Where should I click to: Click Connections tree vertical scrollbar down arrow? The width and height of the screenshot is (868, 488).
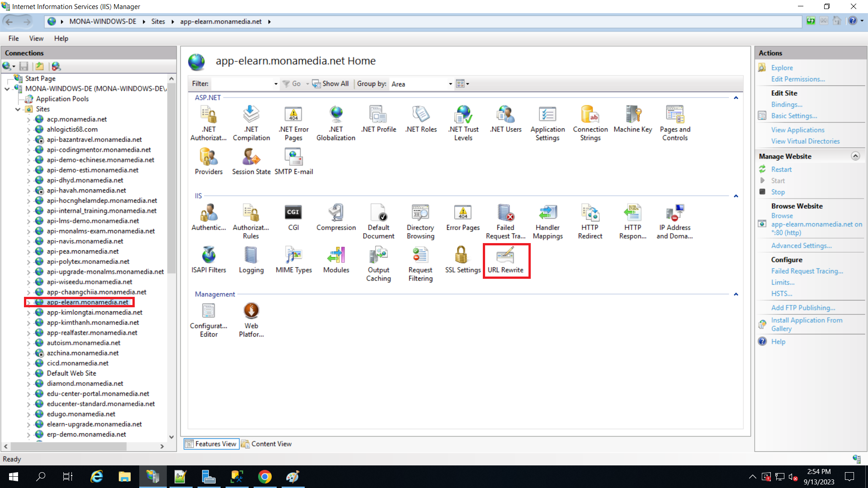point(171,437)
